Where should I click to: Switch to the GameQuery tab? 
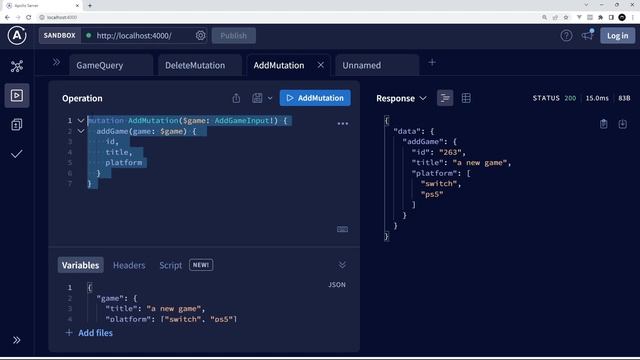click(111, 65)
